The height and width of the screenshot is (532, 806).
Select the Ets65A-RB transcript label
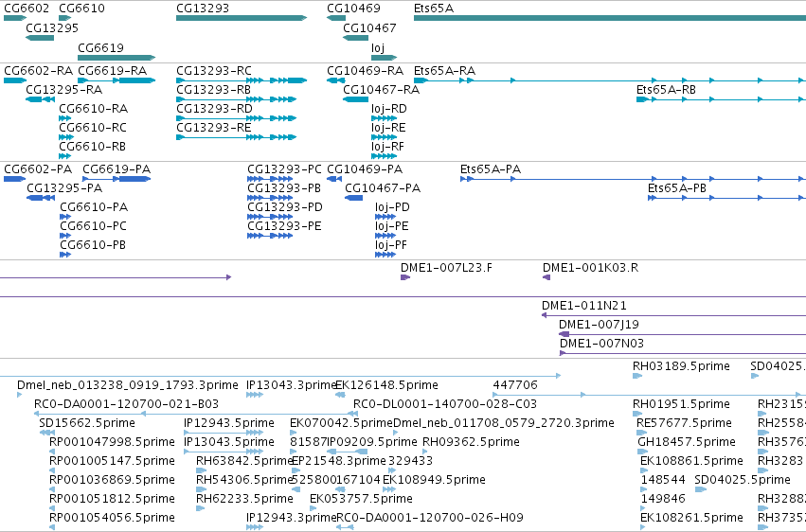666,89
